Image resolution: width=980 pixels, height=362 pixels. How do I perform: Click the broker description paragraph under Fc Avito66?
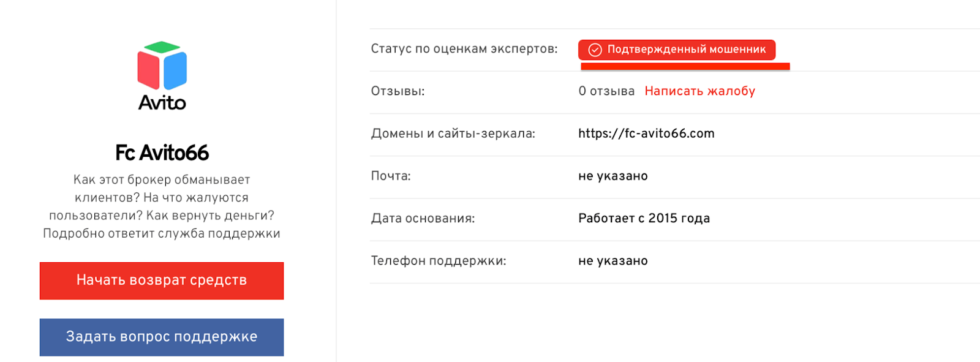click(x=162, y=206)
